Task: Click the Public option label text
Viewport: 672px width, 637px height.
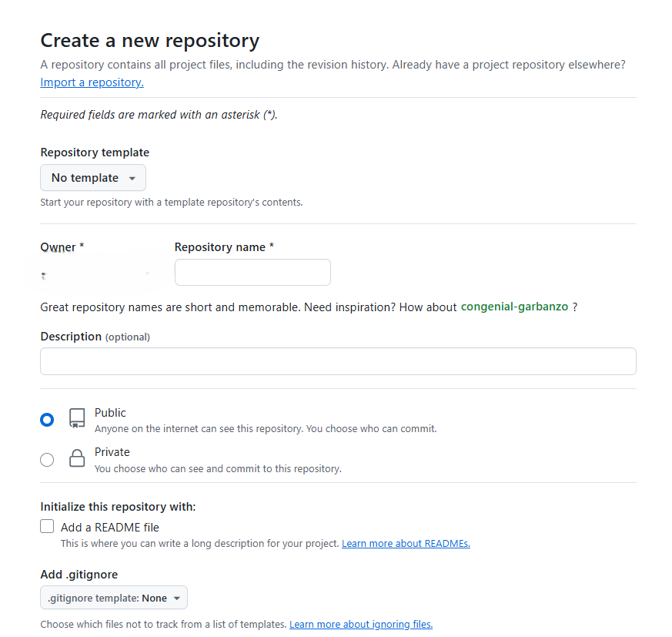Action: pyautogui.click(x=110, y=413)
